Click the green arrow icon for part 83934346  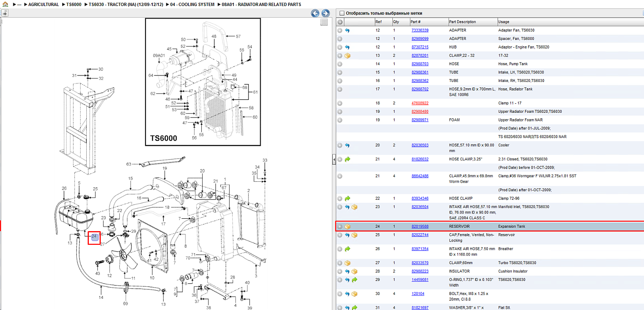[347, 199]
